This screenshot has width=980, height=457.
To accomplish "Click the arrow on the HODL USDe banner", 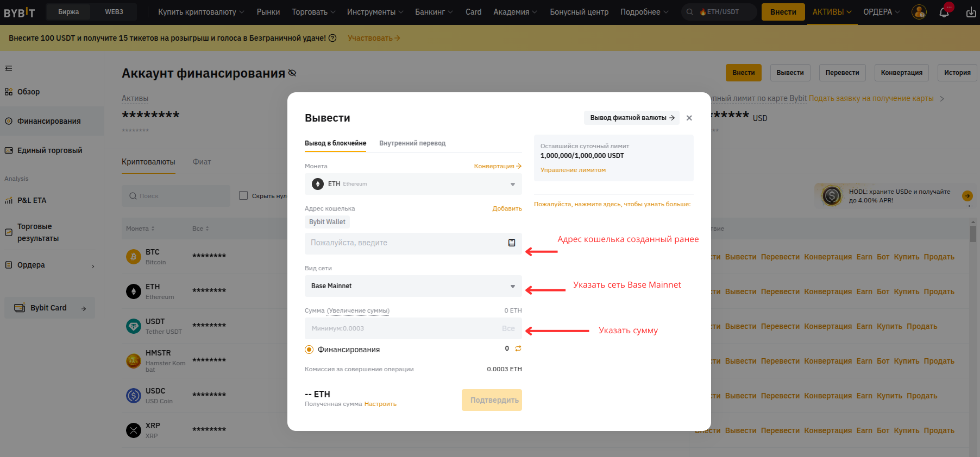I will pyautogui.click(x=968, y=196).
